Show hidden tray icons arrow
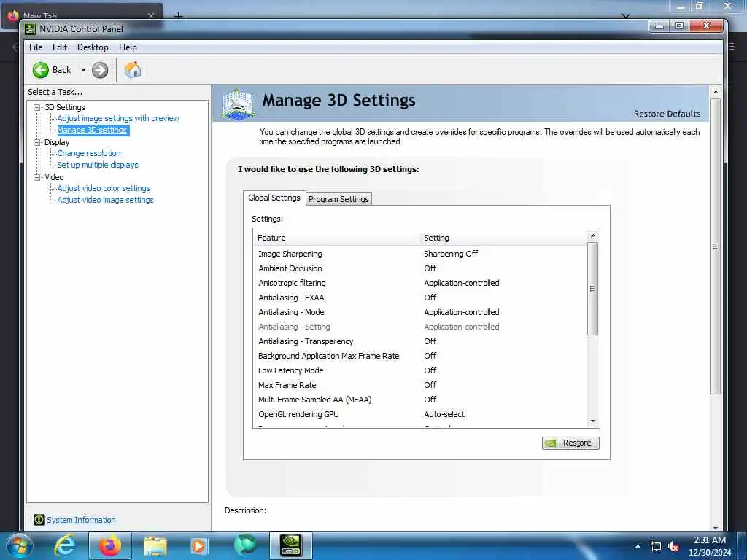The height and width of the screenshot is (560, 747). coord(638,546)
